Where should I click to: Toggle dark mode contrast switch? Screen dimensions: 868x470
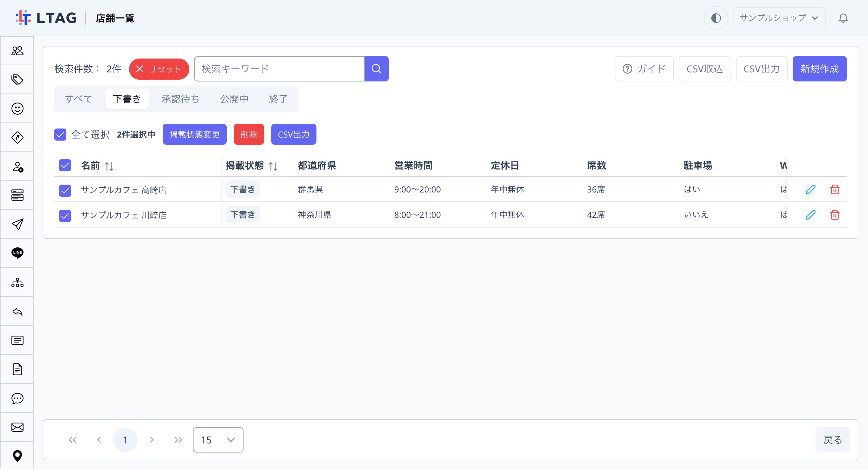pyautogui.click(x=716, y=18)
